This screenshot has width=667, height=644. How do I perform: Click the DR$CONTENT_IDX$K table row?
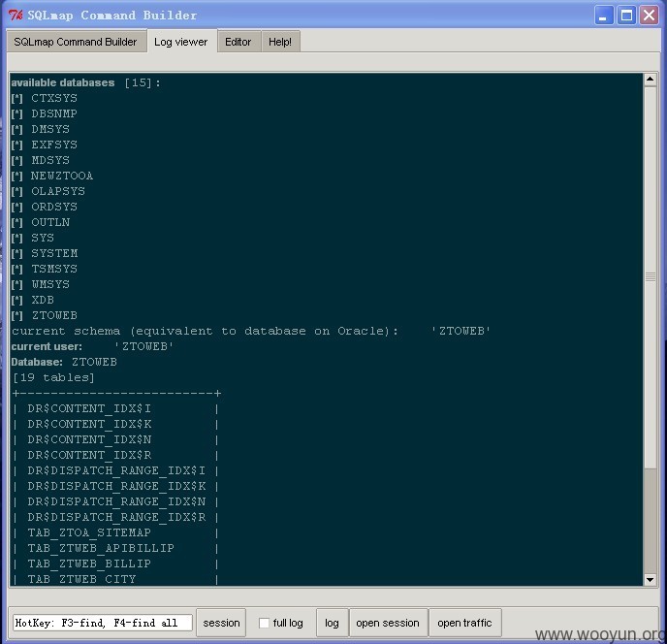[x=115, y=425]
